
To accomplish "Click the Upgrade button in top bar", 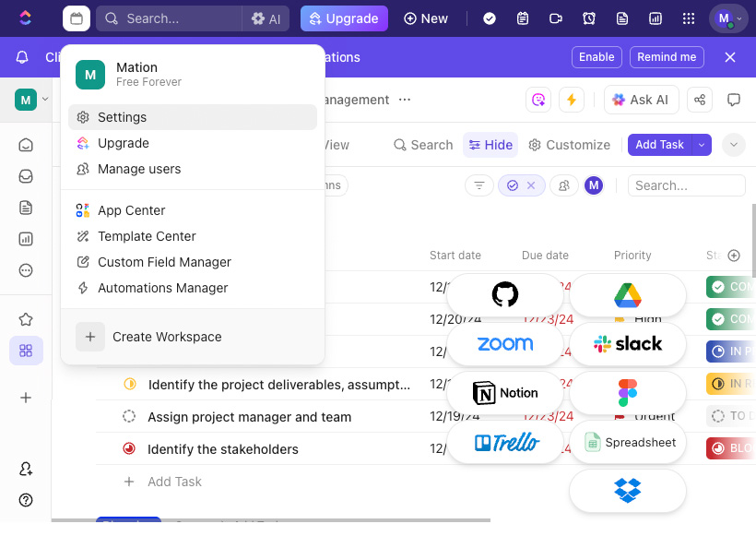I will pyautogui.click(x=344, y=18).
